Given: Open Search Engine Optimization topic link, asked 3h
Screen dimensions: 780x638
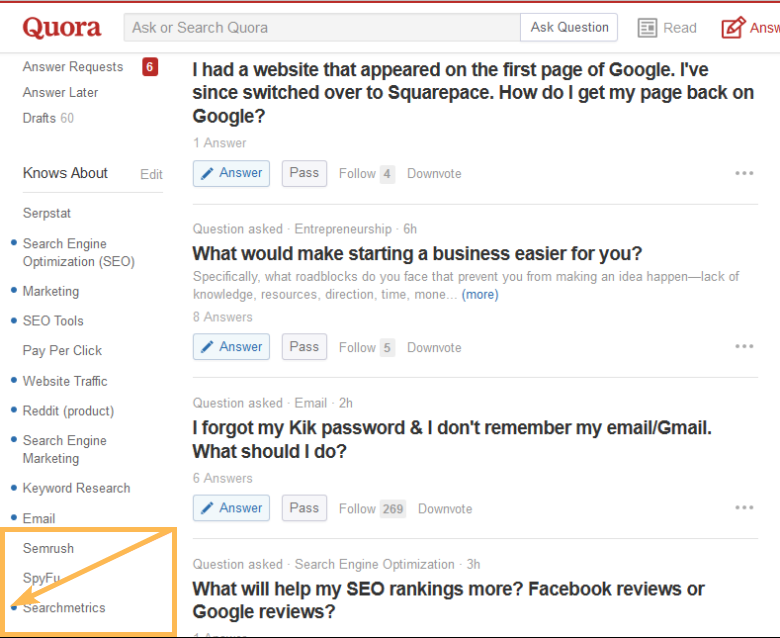Looking at the screenshot, I should point(375,564).
